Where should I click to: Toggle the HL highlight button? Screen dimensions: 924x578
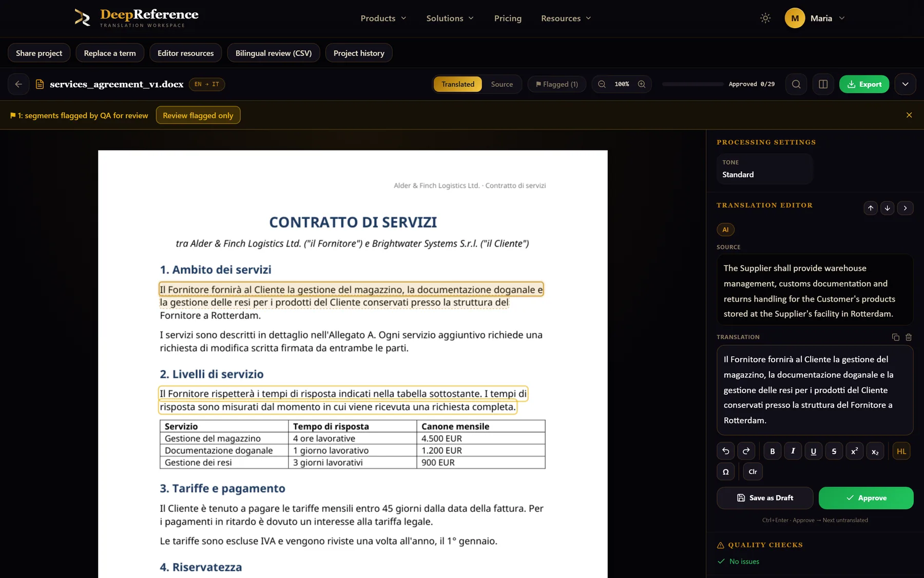point(901,451)
